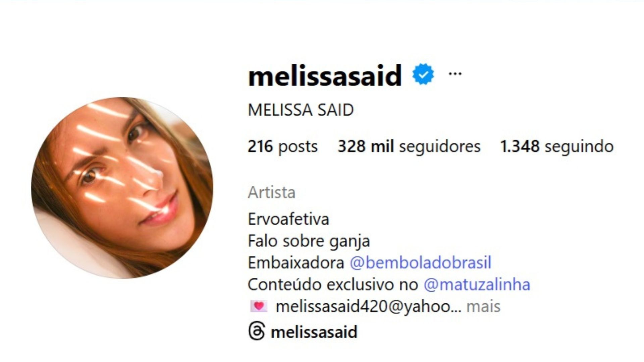The height and width of the screenshot is (362, 644).
Task: Click the Artista category label
Action: [272, 192]
